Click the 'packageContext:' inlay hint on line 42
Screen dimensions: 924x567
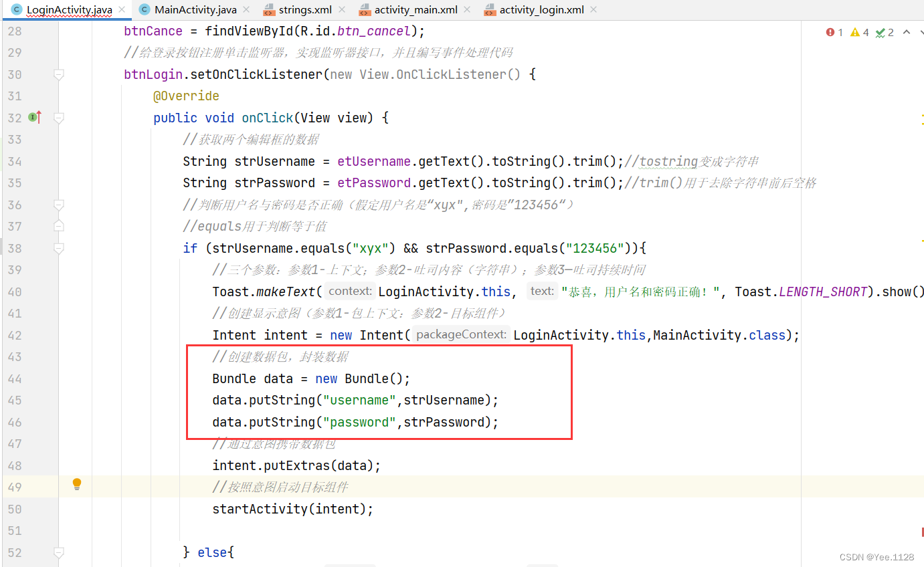click(x=461, y=335)
